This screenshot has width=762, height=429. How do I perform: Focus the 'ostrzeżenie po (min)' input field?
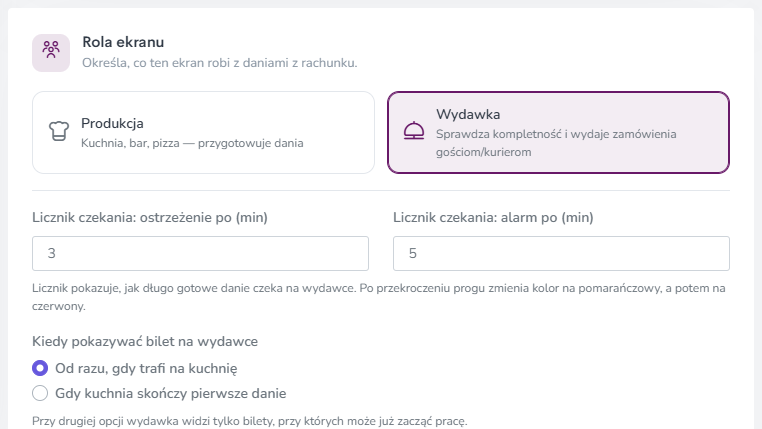(x=200, y=253)
